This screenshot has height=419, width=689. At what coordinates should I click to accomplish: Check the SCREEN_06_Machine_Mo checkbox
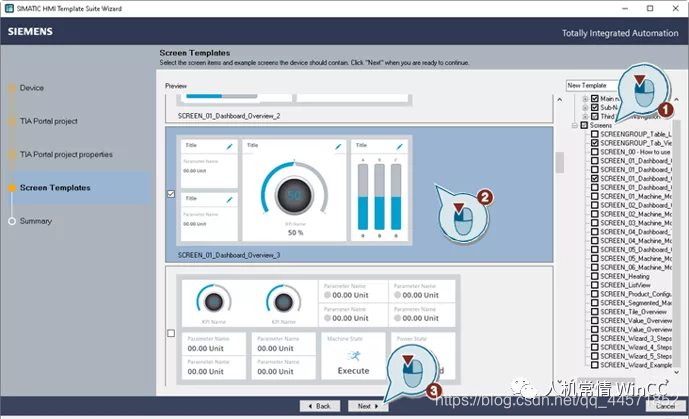(x=595, y=267)
